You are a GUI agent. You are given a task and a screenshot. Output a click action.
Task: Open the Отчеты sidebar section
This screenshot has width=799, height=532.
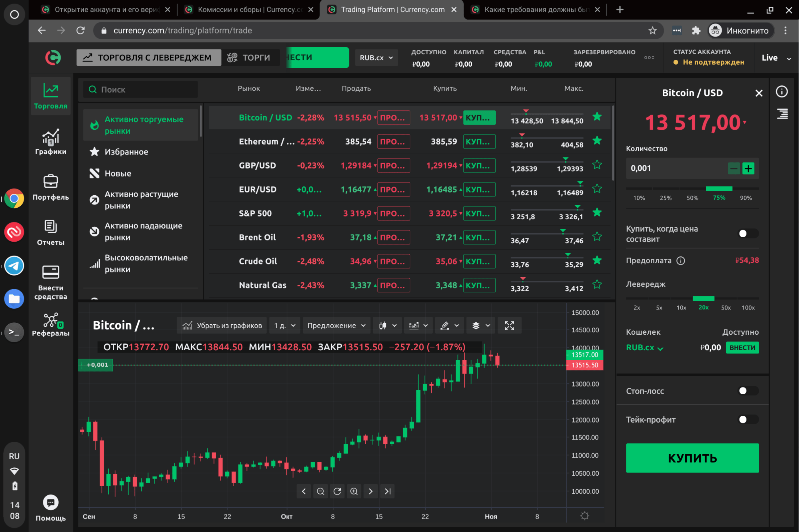(x=51, y=232)
